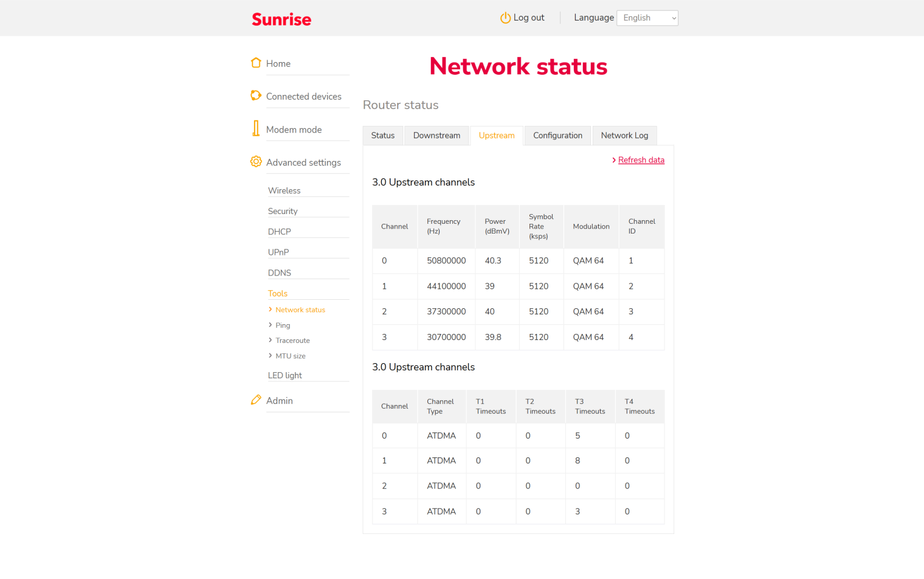Open the Tools submenu
The height and width of the screenshot is (579, 924).
(x=278, y=294)
